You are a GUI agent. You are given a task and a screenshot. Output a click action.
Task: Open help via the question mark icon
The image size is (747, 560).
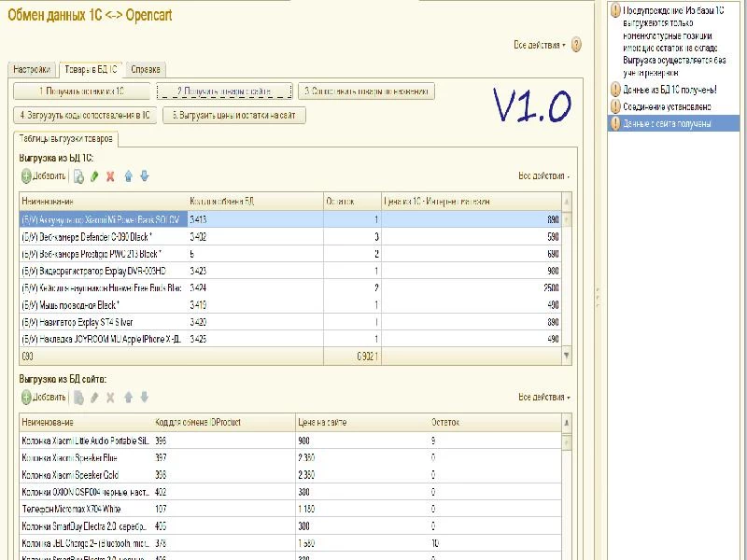[x=576, y=45]
